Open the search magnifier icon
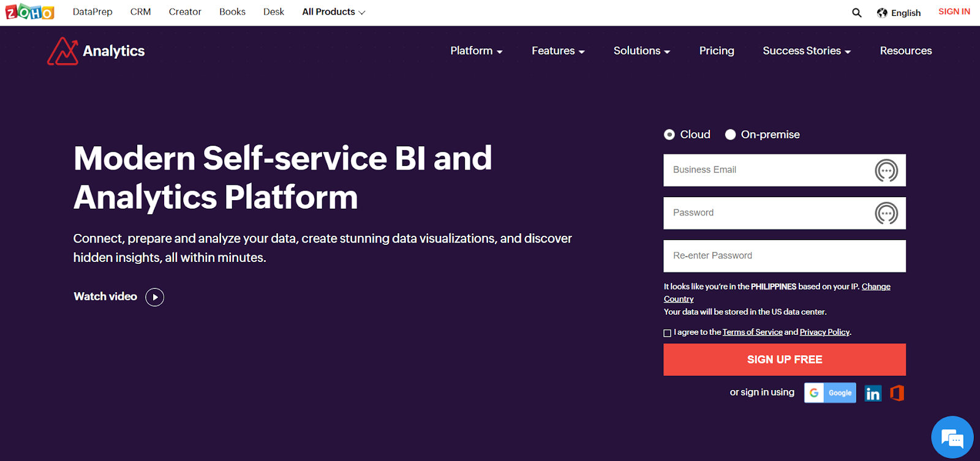This screenshot has width=980, height=461. point(856,13)
